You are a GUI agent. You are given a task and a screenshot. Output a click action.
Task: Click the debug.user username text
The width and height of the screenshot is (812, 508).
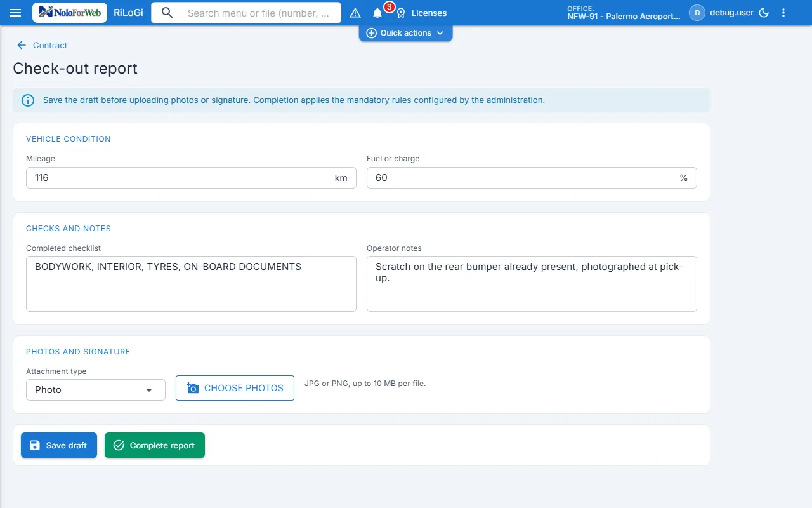731,13
